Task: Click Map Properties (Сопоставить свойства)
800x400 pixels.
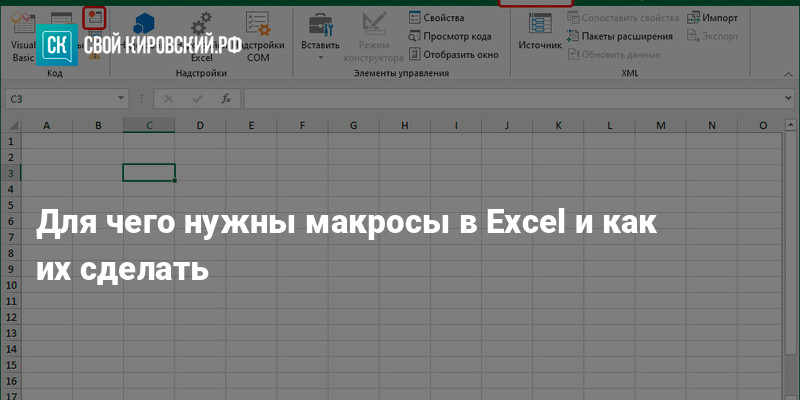Action: click(x=623, y=18)
